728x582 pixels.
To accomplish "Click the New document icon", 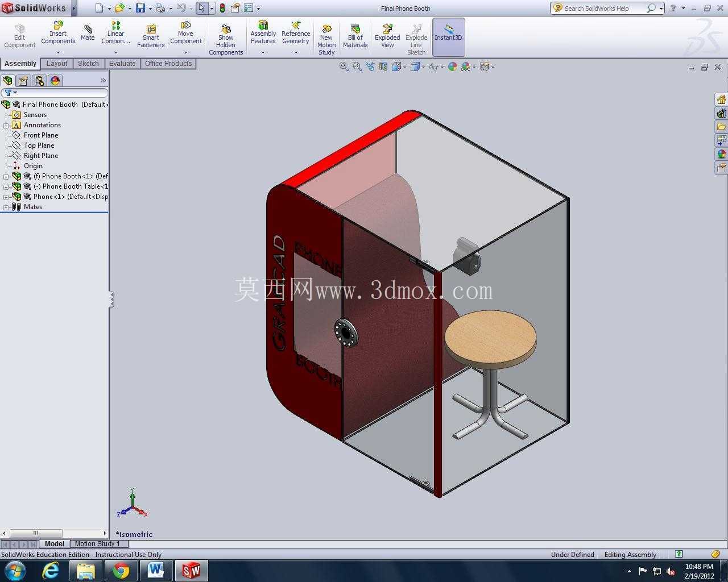I will (100, 8).
